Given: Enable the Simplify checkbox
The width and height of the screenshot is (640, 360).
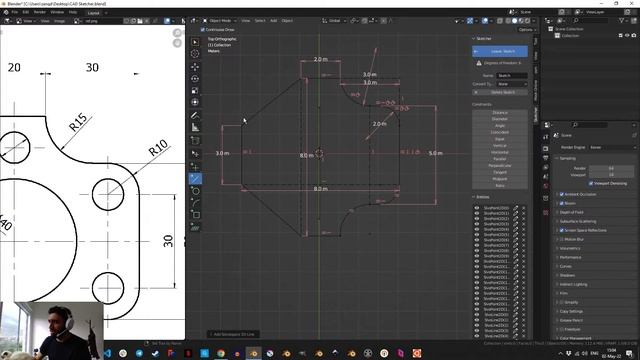Looking at the screenshot, I should point(562,302).
